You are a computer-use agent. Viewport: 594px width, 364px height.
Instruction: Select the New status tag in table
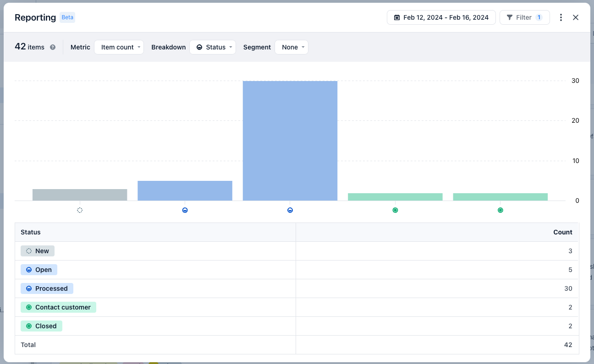click(x=38, y=251)
